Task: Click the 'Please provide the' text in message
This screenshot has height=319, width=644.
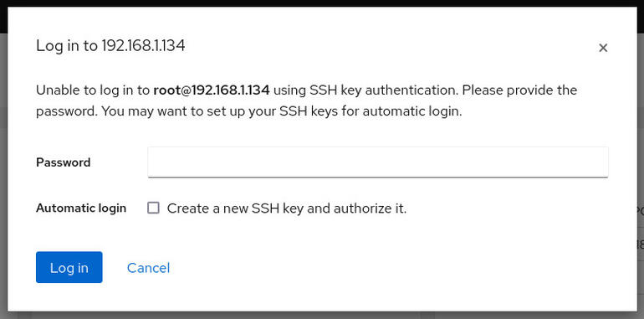Action: click(x=519, y=90)
